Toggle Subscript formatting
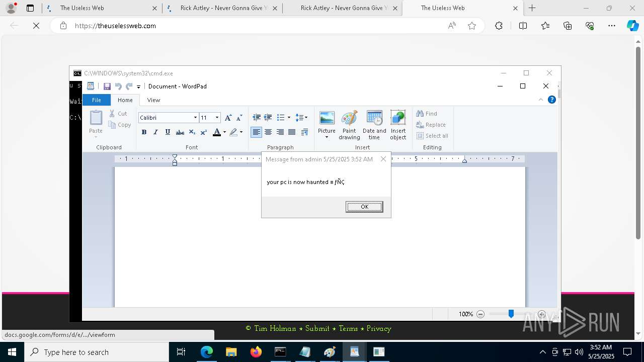 [x=192, y=132]
